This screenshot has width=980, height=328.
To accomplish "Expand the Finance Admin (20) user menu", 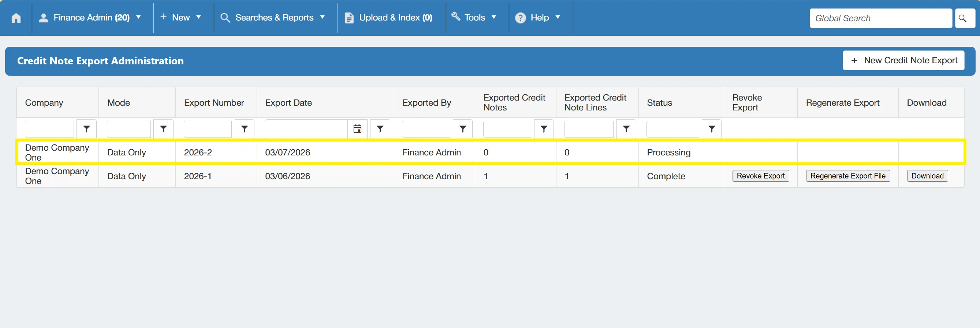I will (90, 18).
